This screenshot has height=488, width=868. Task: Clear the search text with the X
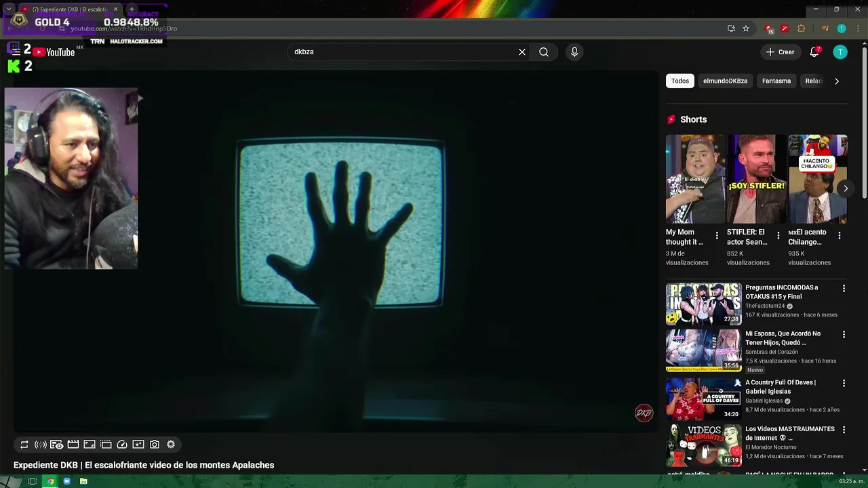click(522, 52)
